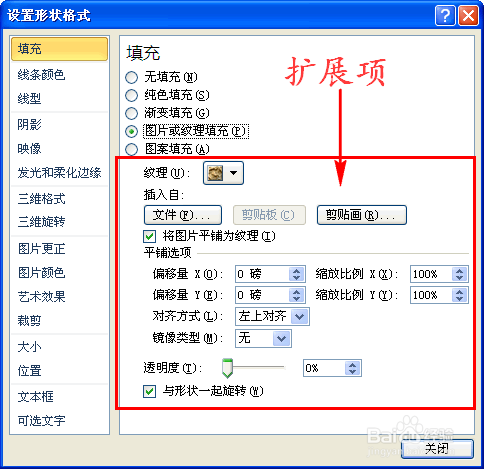Screen dimensions: 484x469
Task: Click the transparency slider thumb
Action: point(227,368)
